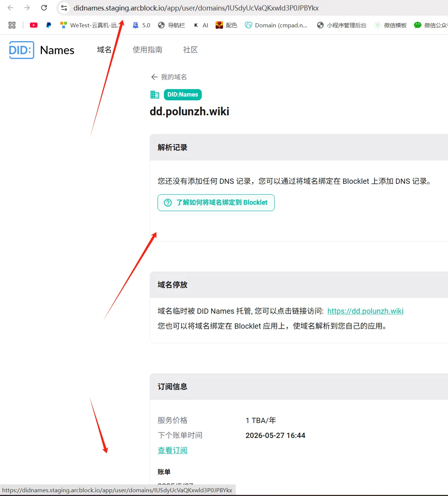Select the 1 TBA/年 price value

click(x=261, y=420)
